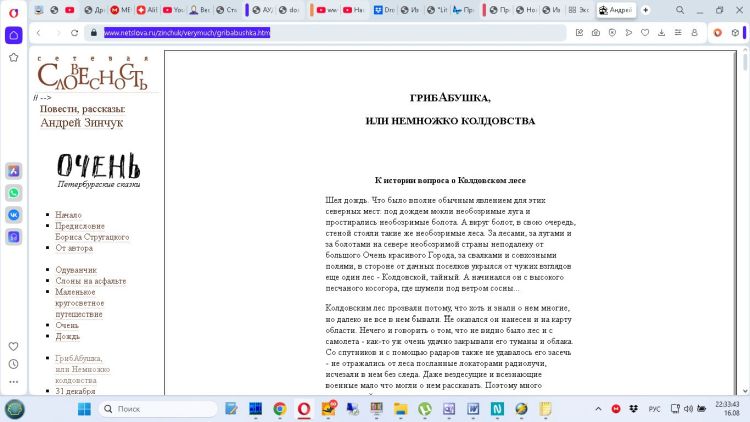Open the Очень story link

coord(67,325)
